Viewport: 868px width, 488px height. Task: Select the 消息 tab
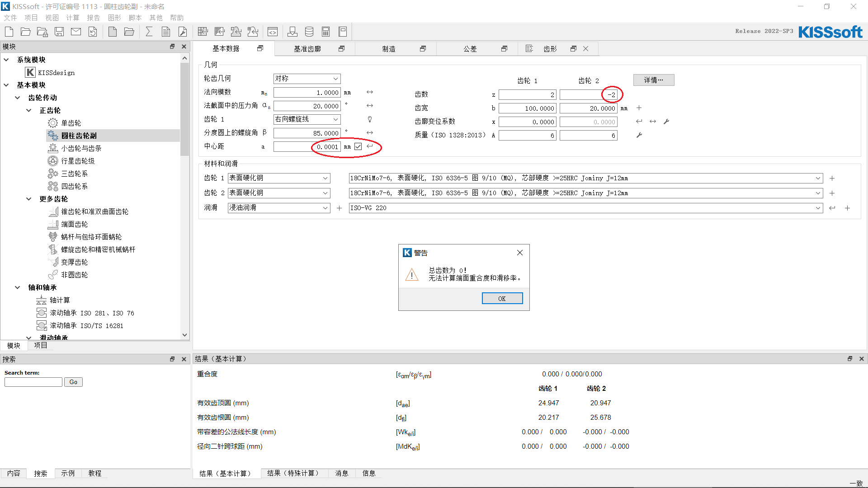point(342,473)
